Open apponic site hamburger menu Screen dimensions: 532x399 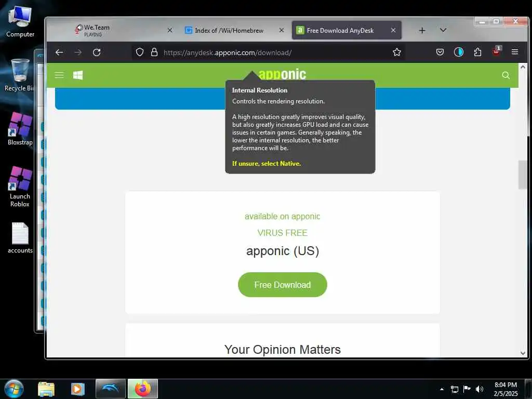pyautogui.click(x=59, y=75)
